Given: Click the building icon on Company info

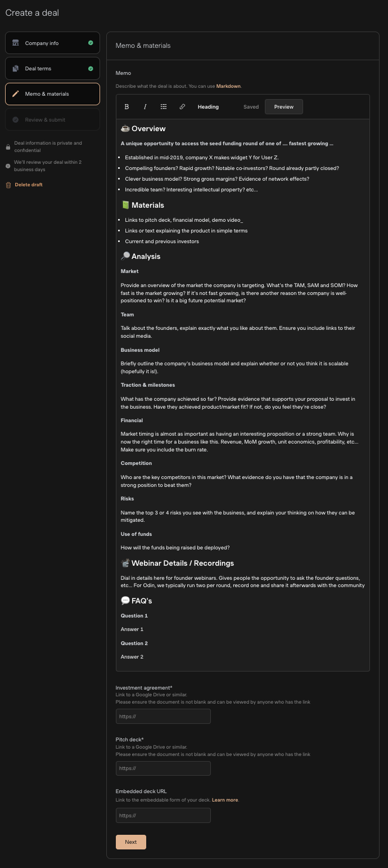Looking at the screenshot, I should (x=15, y=43).
